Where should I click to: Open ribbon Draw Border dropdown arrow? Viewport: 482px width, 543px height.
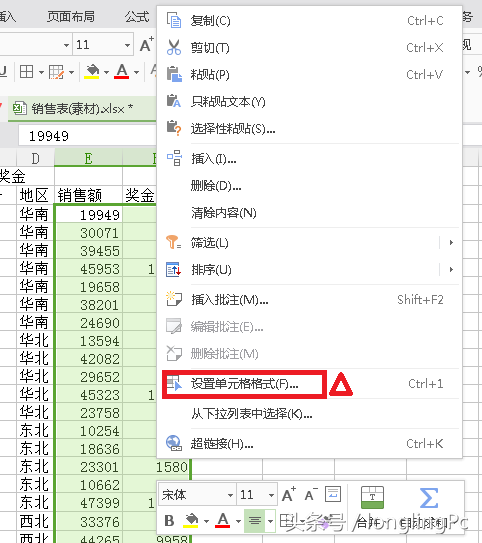click(71, 72)
